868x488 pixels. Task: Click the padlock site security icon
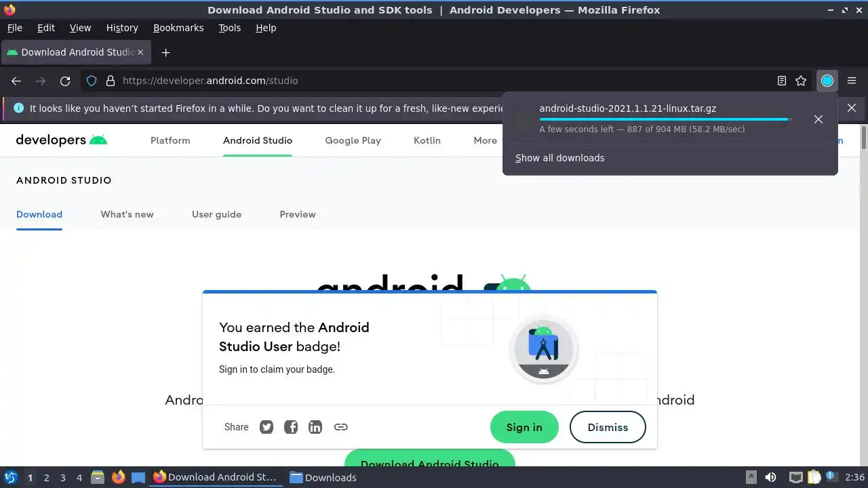[111, 81]
